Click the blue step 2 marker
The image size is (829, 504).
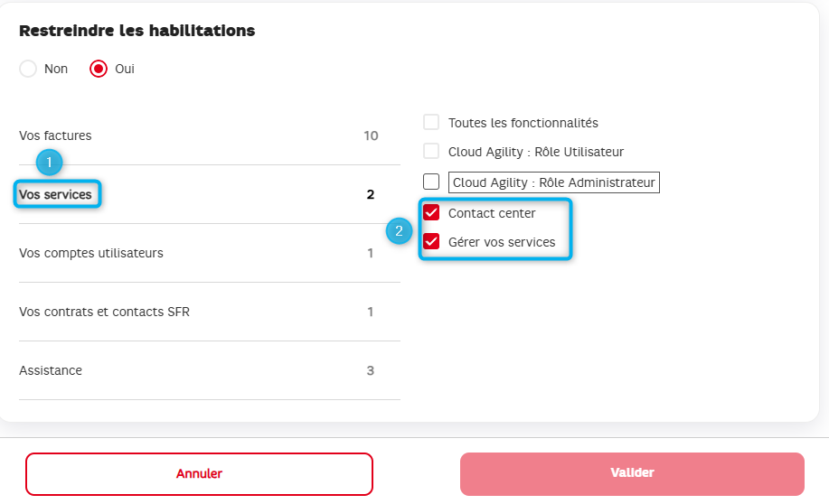pyautogui.click(x=400, y=231)
